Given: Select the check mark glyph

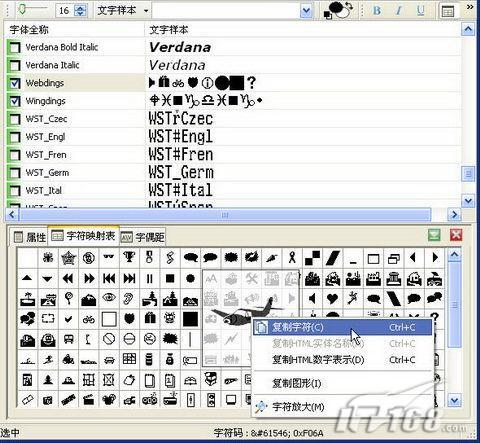Looking at the screenshot, I should pyautogui.click(x=68, y=319).
